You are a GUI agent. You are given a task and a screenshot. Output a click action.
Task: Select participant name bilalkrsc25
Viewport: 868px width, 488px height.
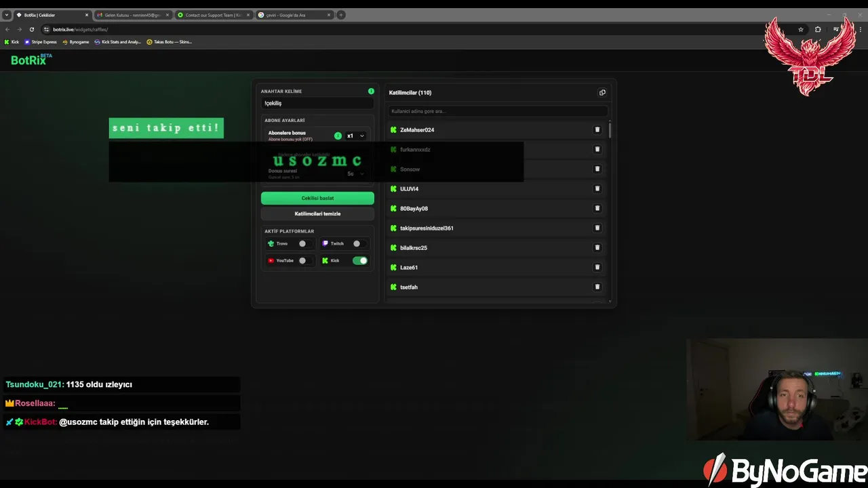(x=414, y=247)
